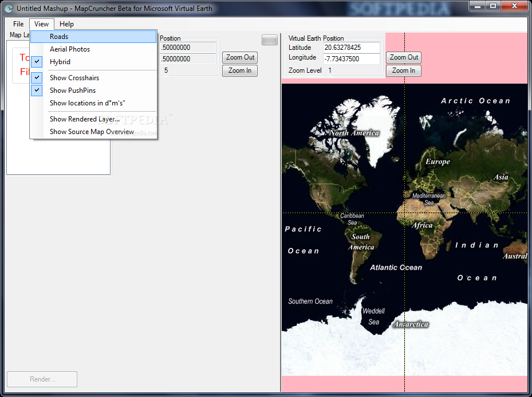Click the South America map label

pyautogui.click(x=361, y=242)
